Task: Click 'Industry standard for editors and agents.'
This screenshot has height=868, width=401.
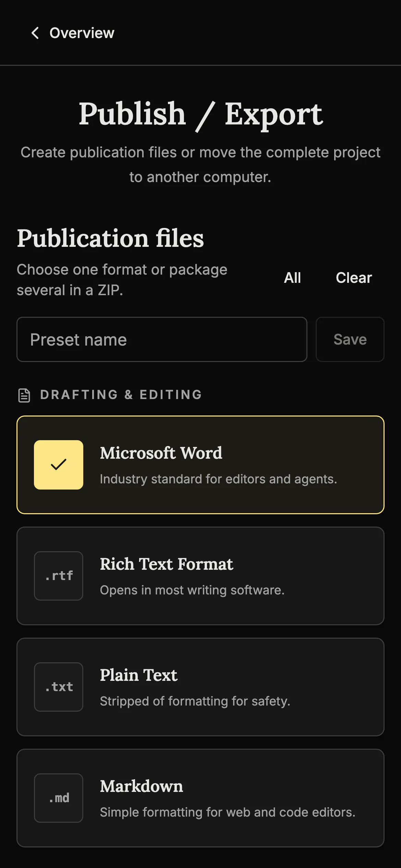Action: 218,479
